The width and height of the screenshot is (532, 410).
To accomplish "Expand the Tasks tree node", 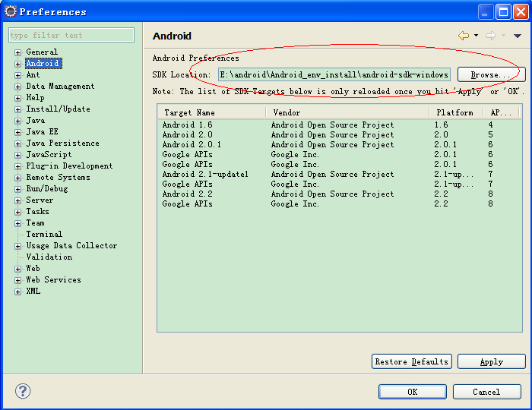I will coord(18,212).
